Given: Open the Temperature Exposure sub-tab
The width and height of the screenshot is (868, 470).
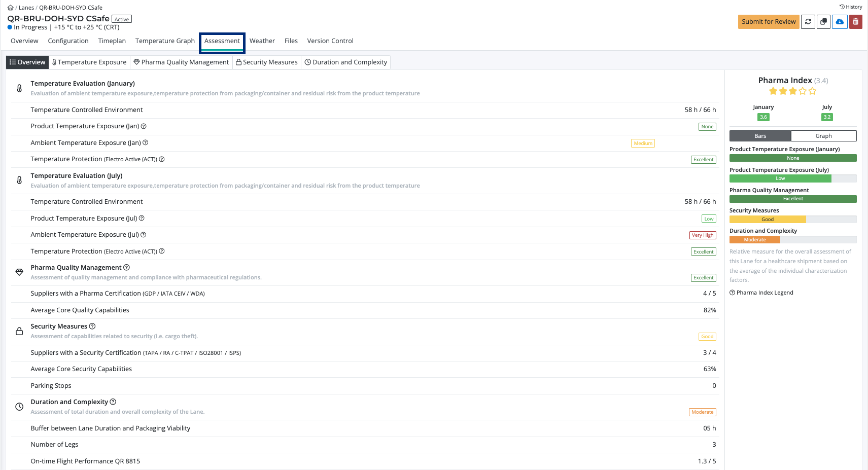Looking at the screenshot, I should coord(89,62).
